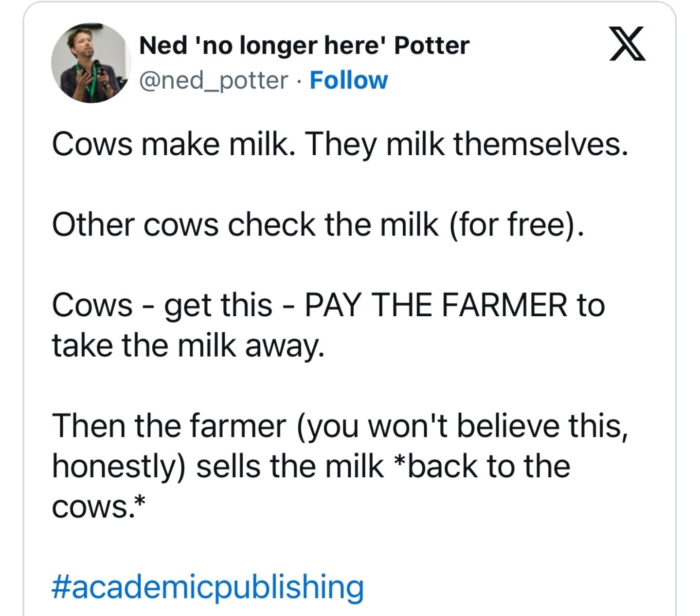Open Ned Potter's profile picture
This screenshot has width=700, height=616.
[90, 63]
